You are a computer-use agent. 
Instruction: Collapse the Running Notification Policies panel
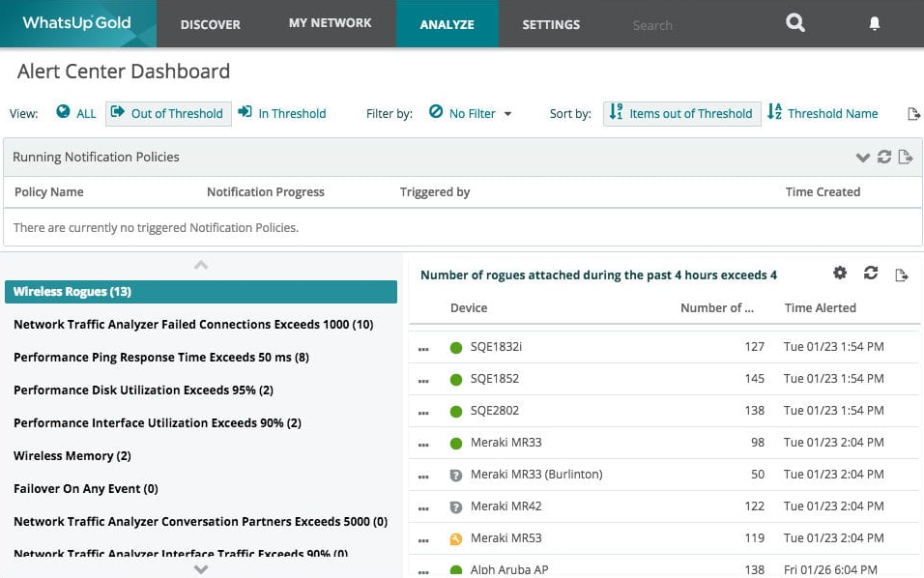pyautogui.click(x=863, y=157)
